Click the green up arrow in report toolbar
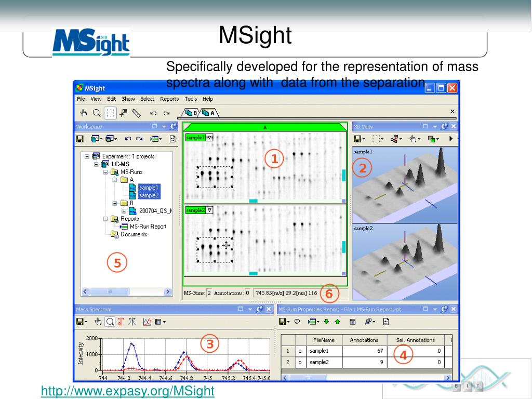The image size is (532, 399). (x=338, y=321)
